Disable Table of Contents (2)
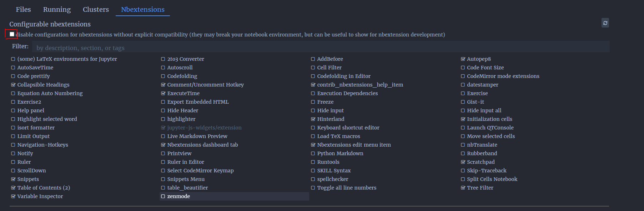644x211 pixels. [x=13, y=188]
